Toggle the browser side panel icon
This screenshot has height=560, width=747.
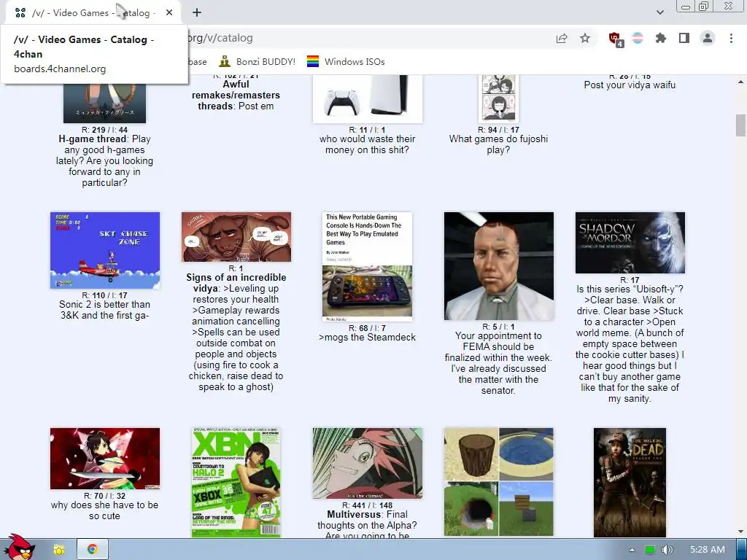coord(684,38)
